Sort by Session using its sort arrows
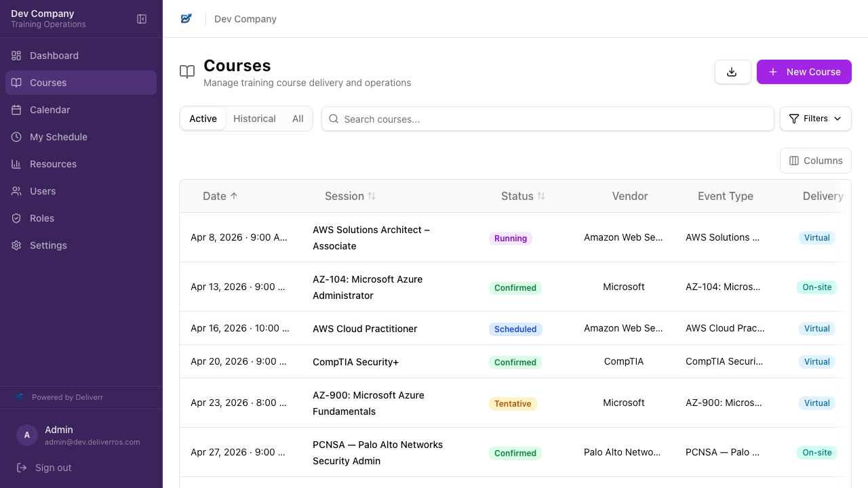Screen dimensions: 868x488 click(x=372, y=196)
